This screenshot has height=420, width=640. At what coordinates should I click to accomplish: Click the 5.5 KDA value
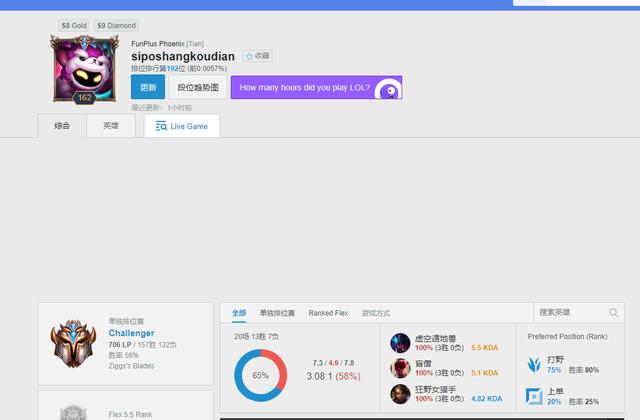coord(484,348)
